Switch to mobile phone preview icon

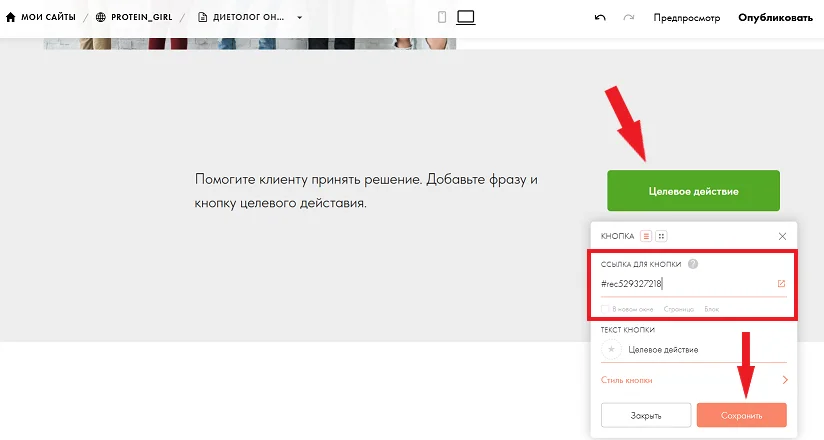pyautogui.click(x=442, y=17)
